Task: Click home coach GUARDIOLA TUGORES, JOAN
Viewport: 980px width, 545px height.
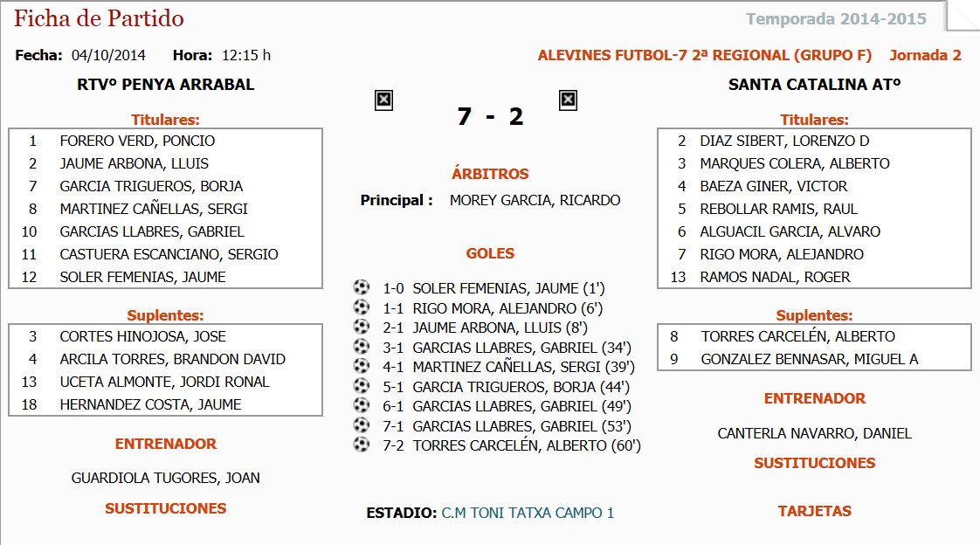Action: tap(165, 478)
